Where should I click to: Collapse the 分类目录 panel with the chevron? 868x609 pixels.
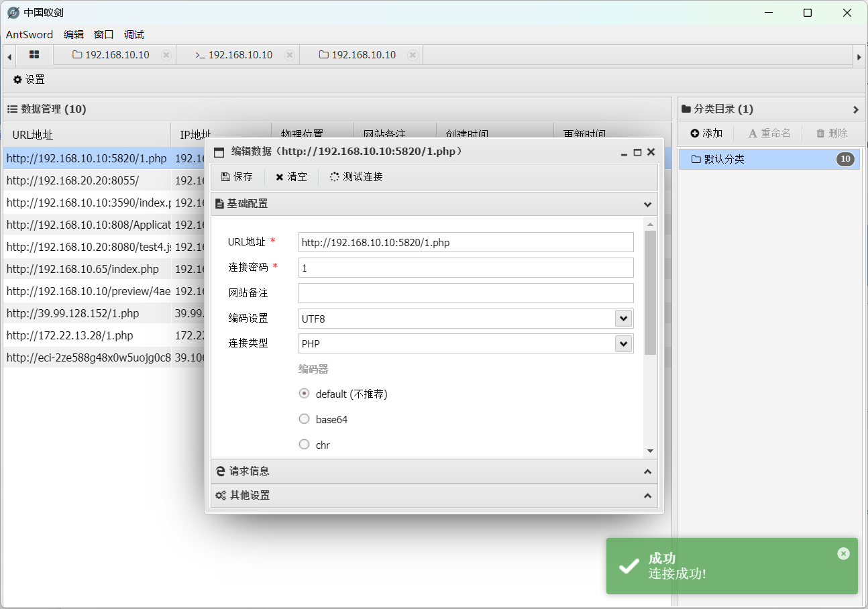(855, 109)
